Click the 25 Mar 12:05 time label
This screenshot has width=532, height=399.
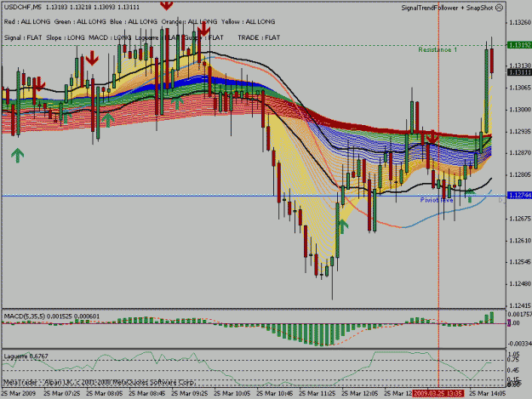tap(360, 394)
